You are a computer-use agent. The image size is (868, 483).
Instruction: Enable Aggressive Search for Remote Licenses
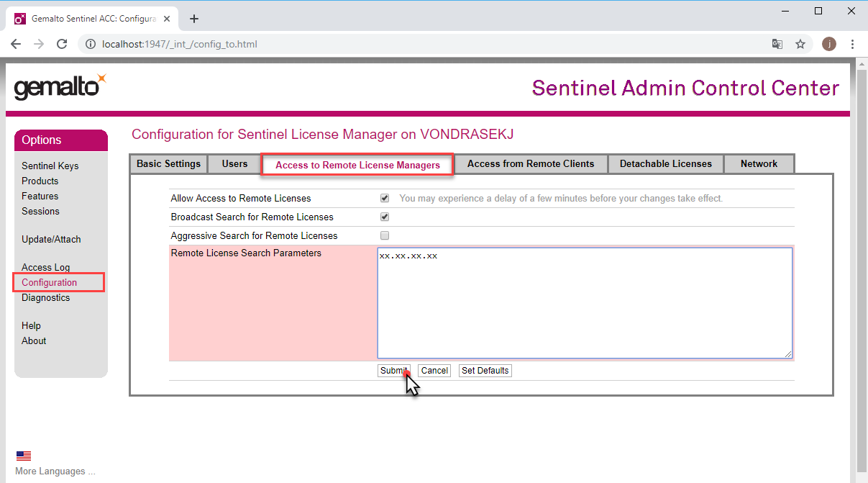(x=385, y=235)
